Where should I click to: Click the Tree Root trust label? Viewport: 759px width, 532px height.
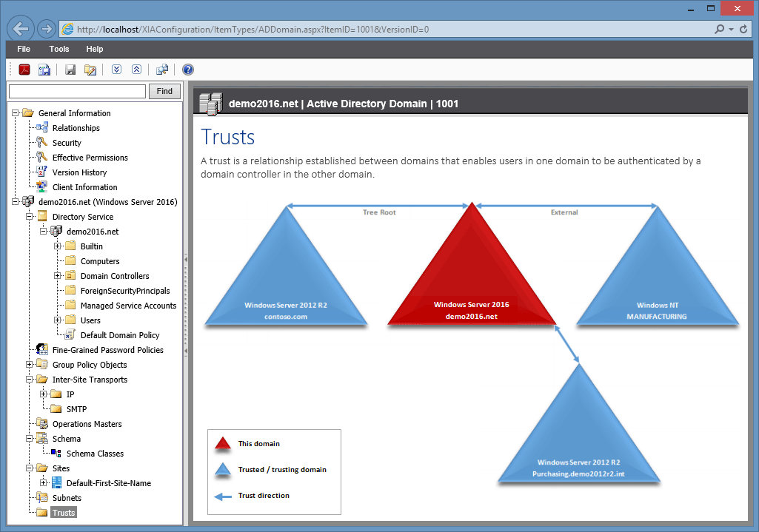click(x=379, y=212)
